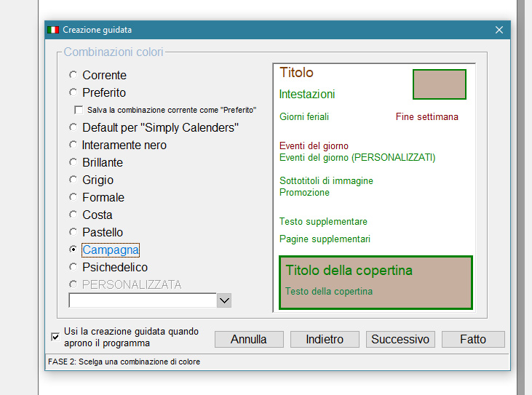Image resolution: width=532 pixels, height=395 pixels.
Task: Select Interamente nero color scheme
Action: pos(73,145)
